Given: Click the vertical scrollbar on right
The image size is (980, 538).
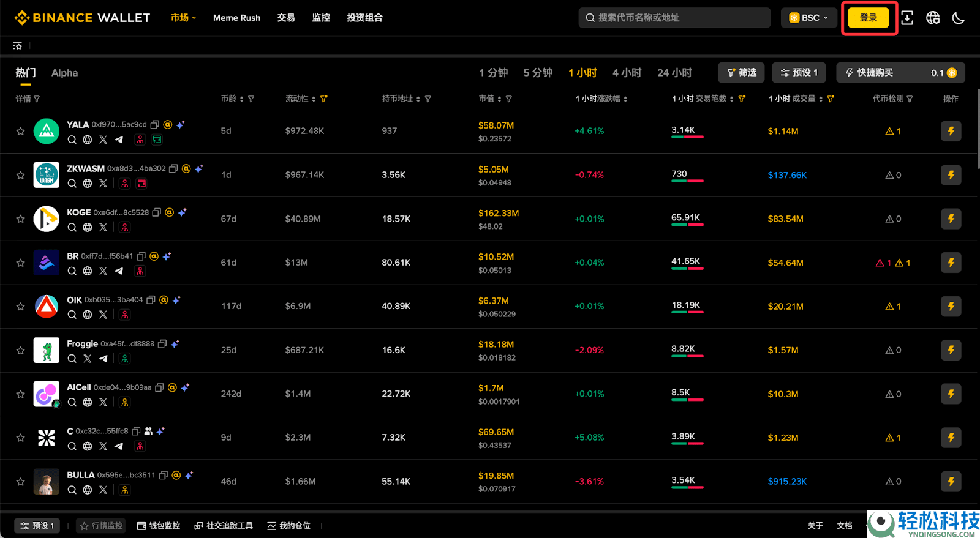Looking at the screenshot, I should [x=978, y=129].
